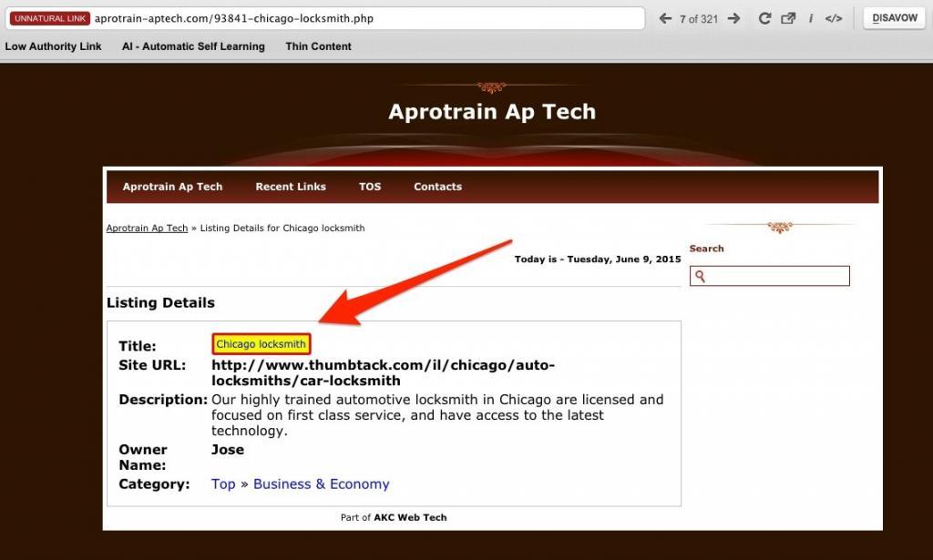
Task: Click the search magnifier icon
Action: tap(700, 275)
